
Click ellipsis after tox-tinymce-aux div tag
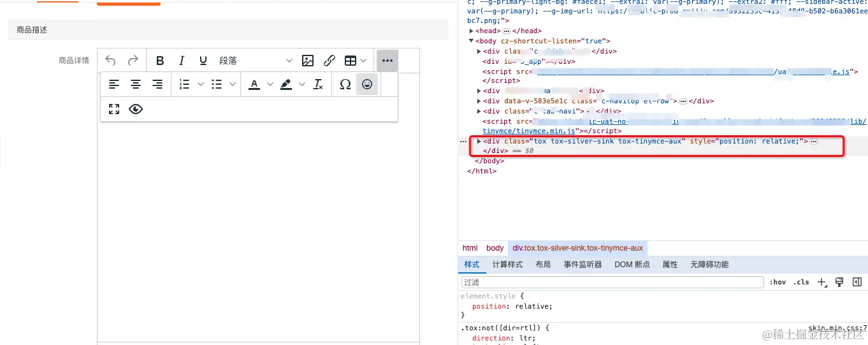click(814, 141)
